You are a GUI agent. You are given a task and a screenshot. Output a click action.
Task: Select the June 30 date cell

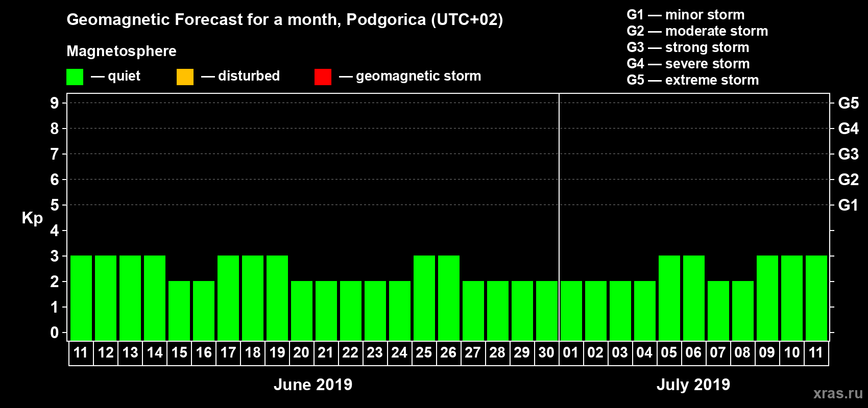pyautogui.click(x=546, y=353)
